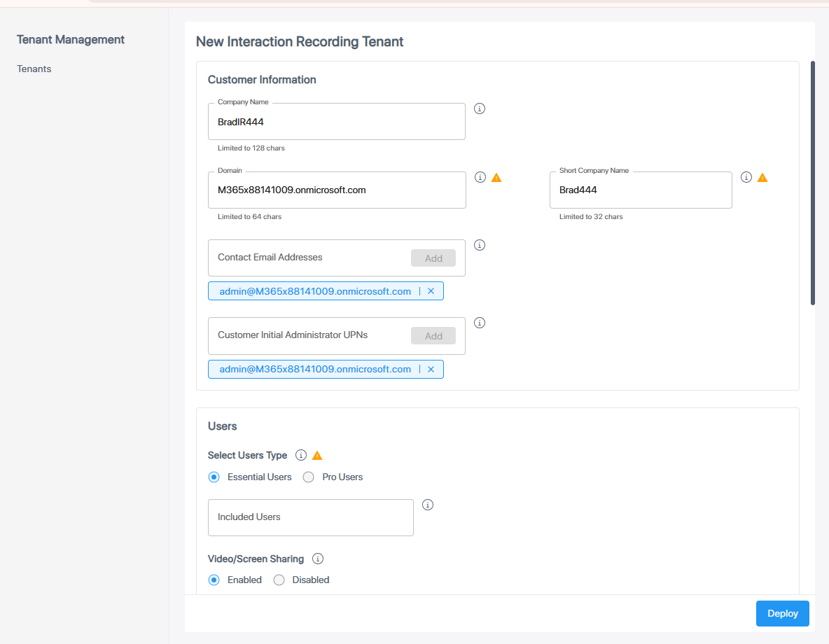The height and width of the screenshot is (644, 829).
Task: Select Enabled for Video/Screen Sharing
Action: pos(214,580)
